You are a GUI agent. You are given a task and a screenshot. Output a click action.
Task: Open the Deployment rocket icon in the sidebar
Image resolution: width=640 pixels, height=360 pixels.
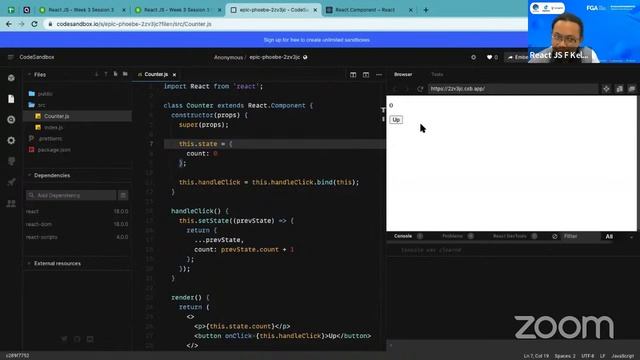point(11,182)
